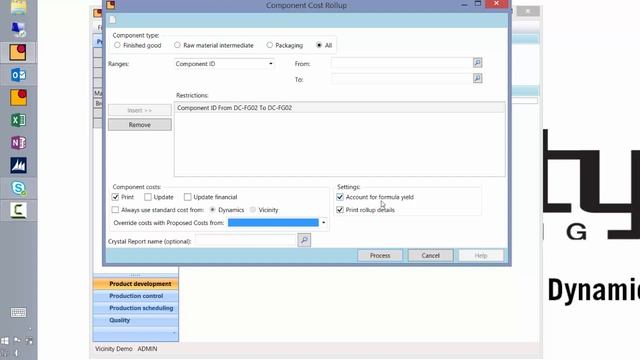Viewport: 640px width, 360px height.
Task: Maximize the Component Cost Rollup window
Action: click(478, 4)
